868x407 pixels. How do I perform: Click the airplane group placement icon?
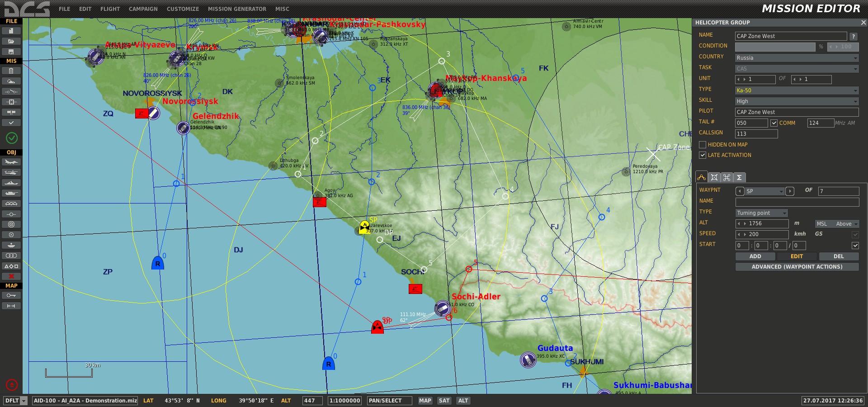click(11, 162)
